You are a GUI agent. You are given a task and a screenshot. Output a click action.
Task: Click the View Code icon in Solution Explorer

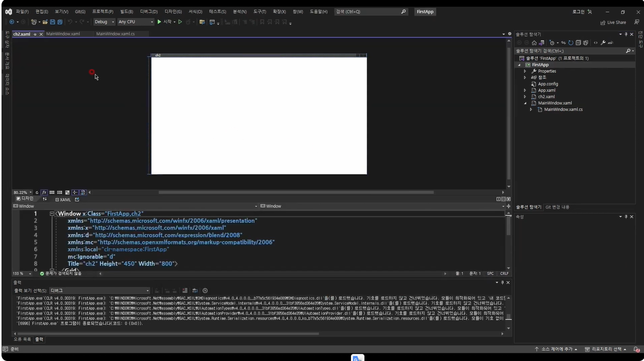[x=596, y=43]
